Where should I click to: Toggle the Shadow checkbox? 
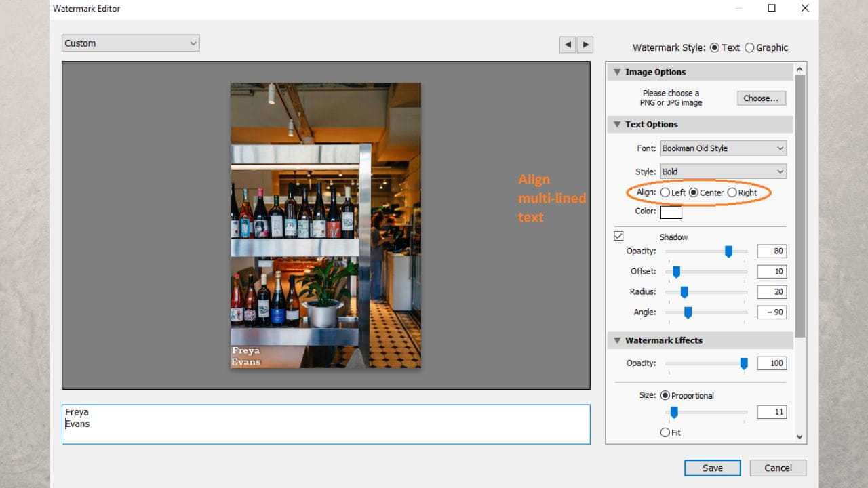[x=618, y=237]
